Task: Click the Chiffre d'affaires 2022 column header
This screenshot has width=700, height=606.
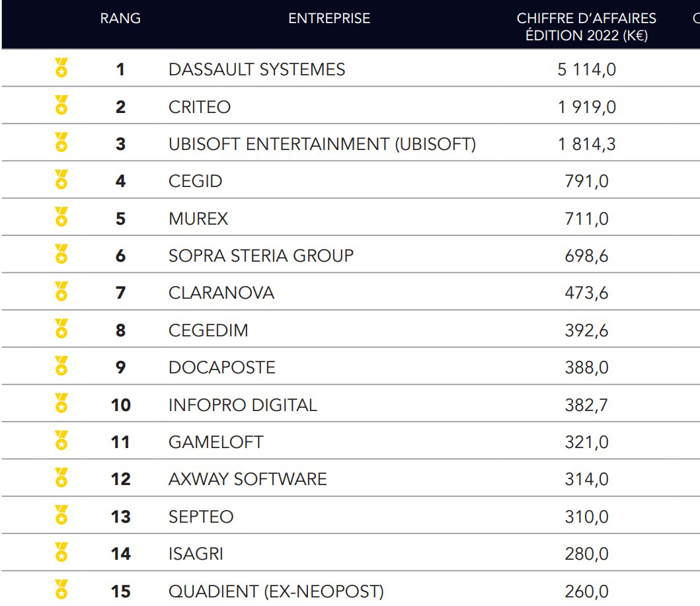Action: (x=586, y=27)
